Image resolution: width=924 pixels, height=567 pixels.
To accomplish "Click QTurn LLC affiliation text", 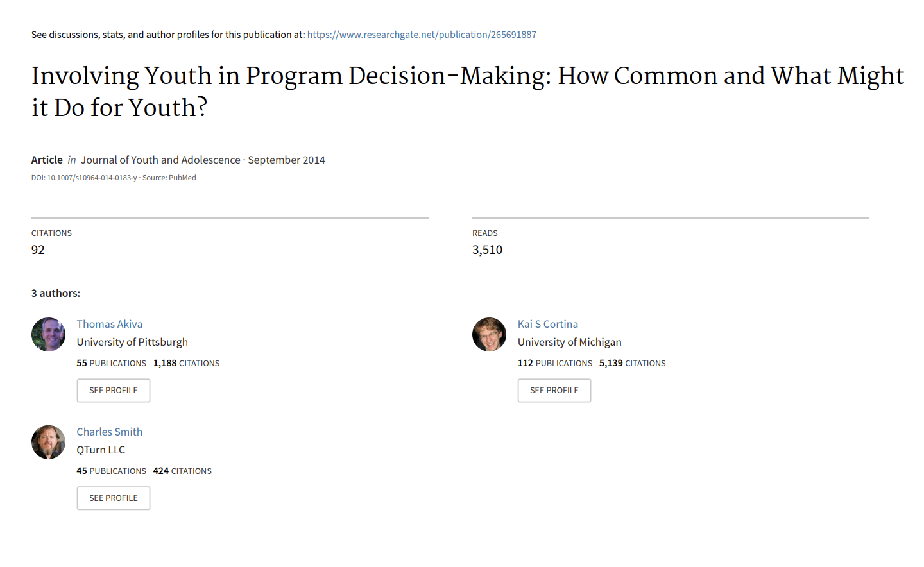I will [x=101, y=450].
